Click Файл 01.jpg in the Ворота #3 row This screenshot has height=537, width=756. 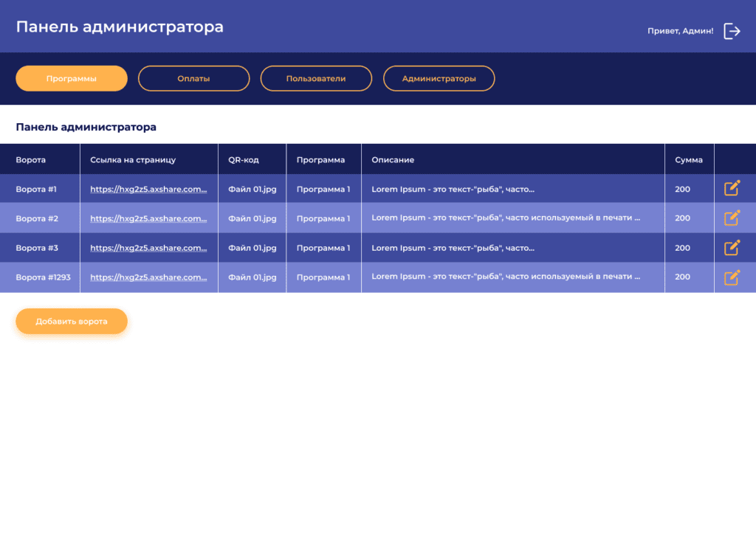tap(252, 248)
